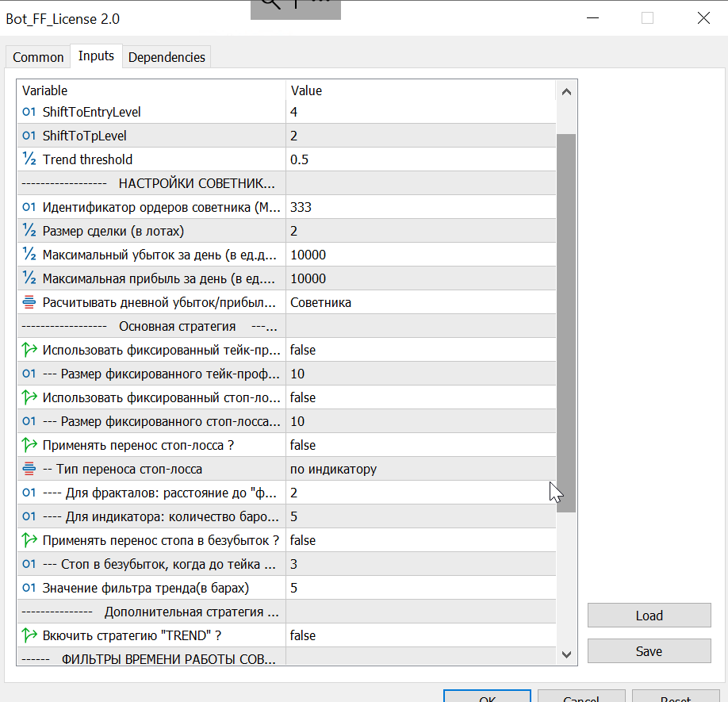Viewport: 728px width, 702px height.
Task: Click the icon beside Стоп в безубыток row
Action: [x=29, y=564]
